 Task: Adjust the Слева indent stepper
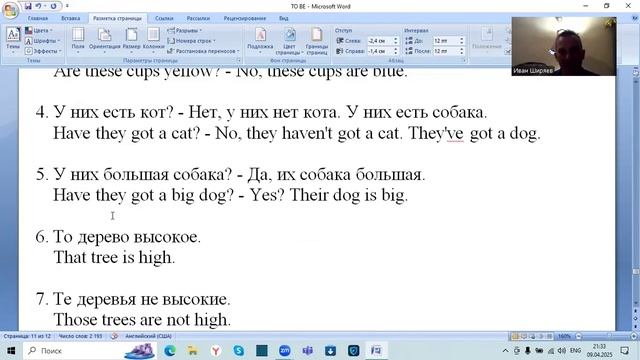396,41
